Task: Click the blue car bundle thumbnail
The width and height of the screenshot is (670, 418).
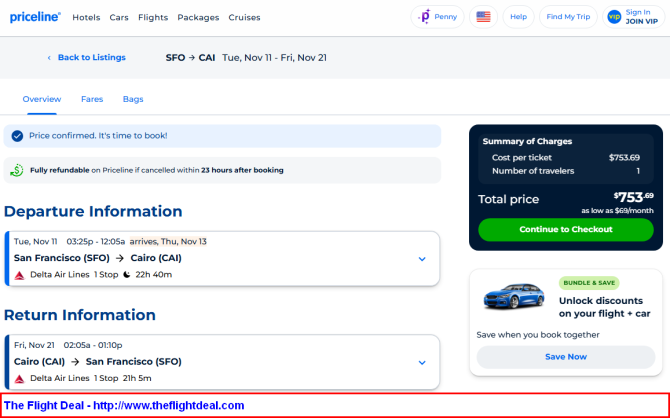Action: [514, 295]
